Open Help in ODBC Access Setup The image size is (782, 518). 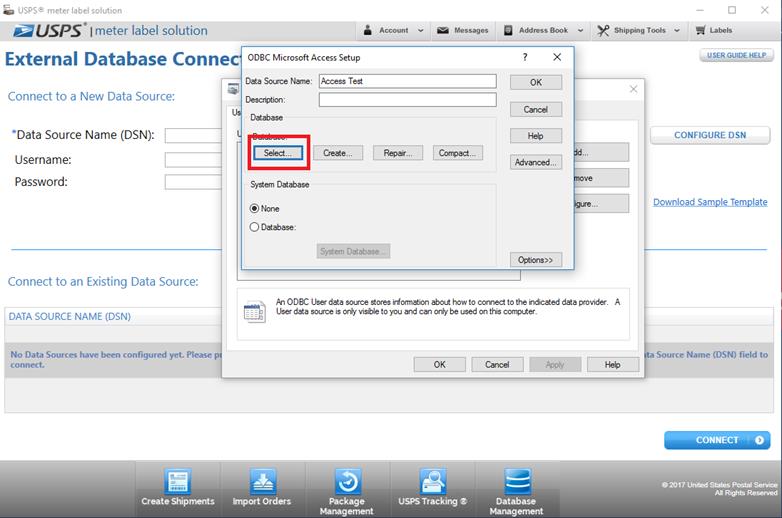click(x=536, y=136)
